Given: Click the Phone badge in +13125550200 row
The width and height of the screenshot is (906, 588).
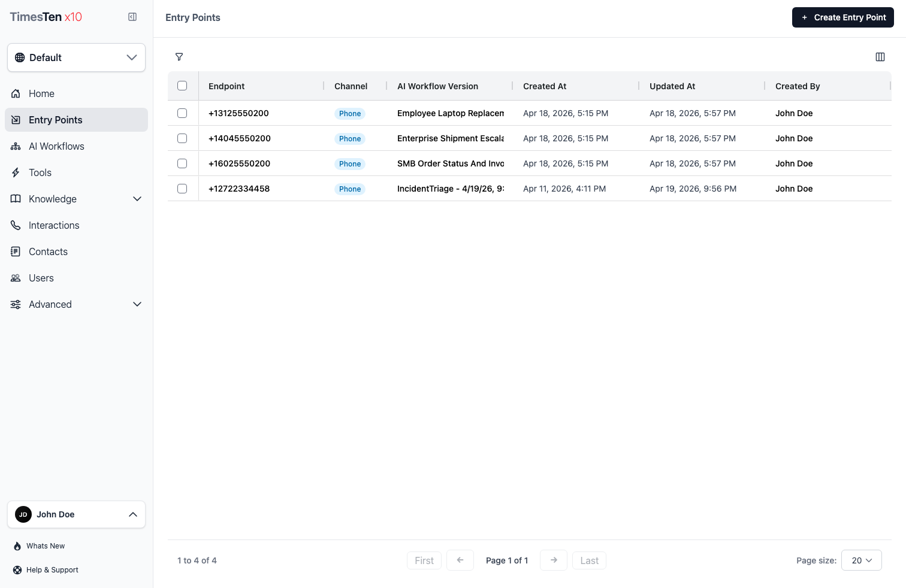Looking at the screenshot, I should point(350,114).
